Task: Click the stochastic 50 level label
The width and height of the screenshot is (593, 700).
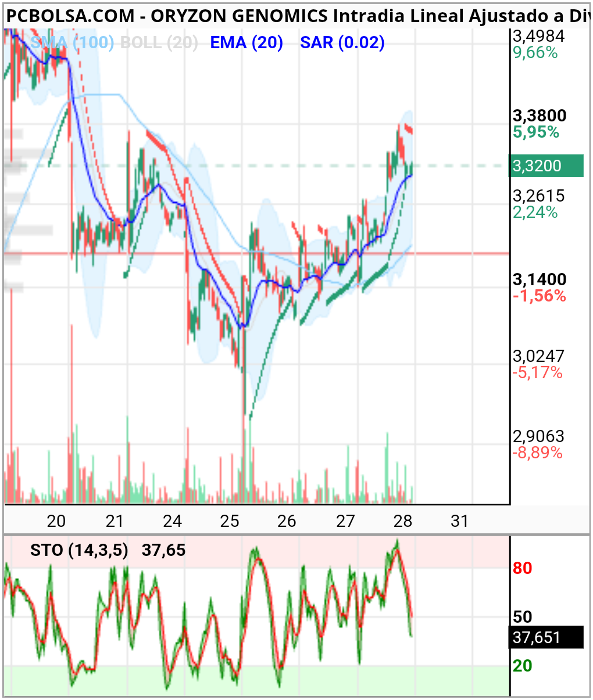Action: click(523, 617)
